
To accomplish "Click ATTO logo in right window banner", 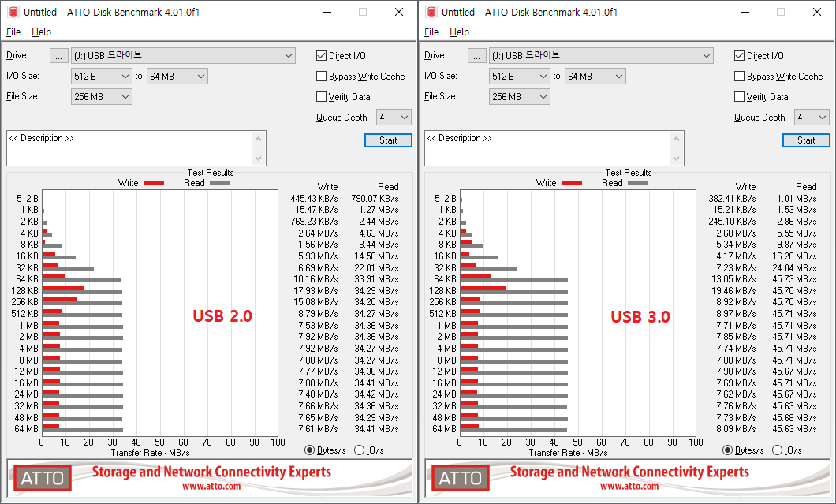I will tap(460, 478).
